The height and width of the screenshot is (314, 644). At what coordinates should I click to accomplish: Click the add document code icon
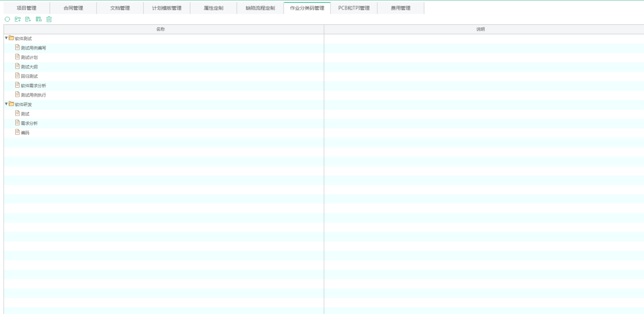coord(28,19)
